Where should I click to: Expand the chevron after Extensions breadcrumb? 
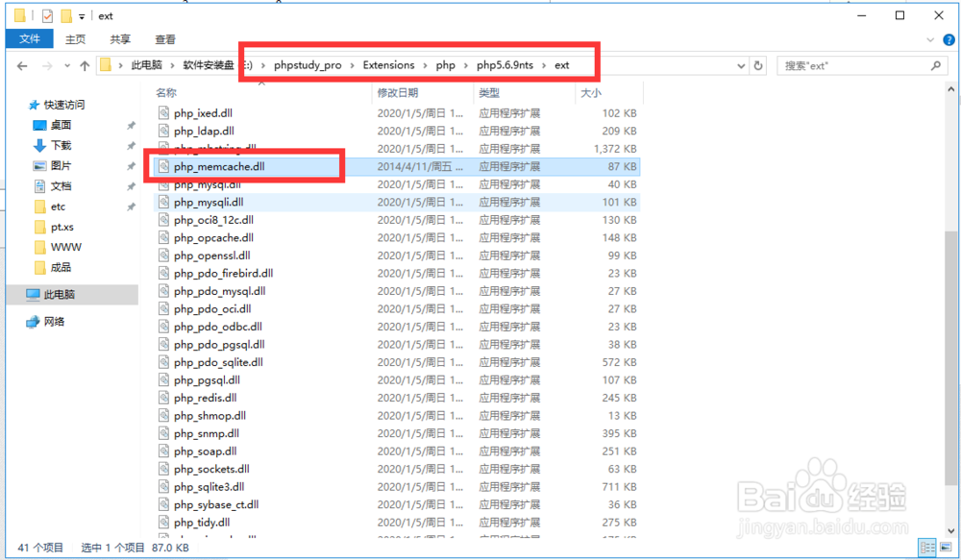(x=426, y=65)
